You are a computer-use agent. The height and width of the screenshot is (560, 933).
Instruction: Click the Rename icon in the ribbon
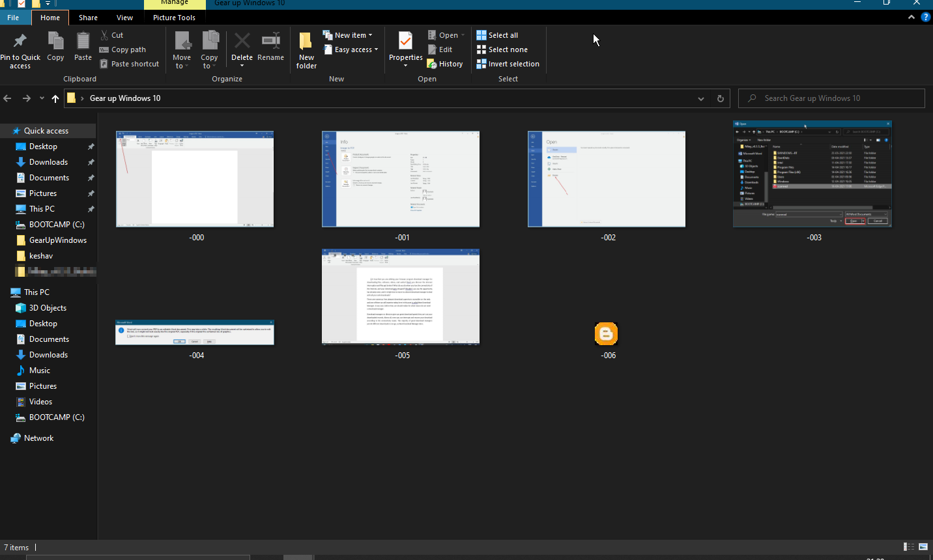point(270,40)
